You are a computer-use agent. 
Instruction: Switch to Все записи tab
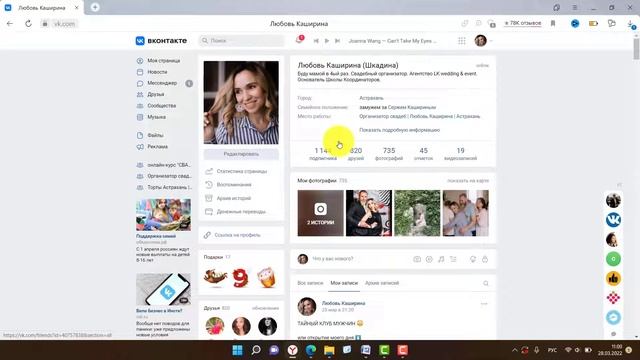tap(310, 283)
